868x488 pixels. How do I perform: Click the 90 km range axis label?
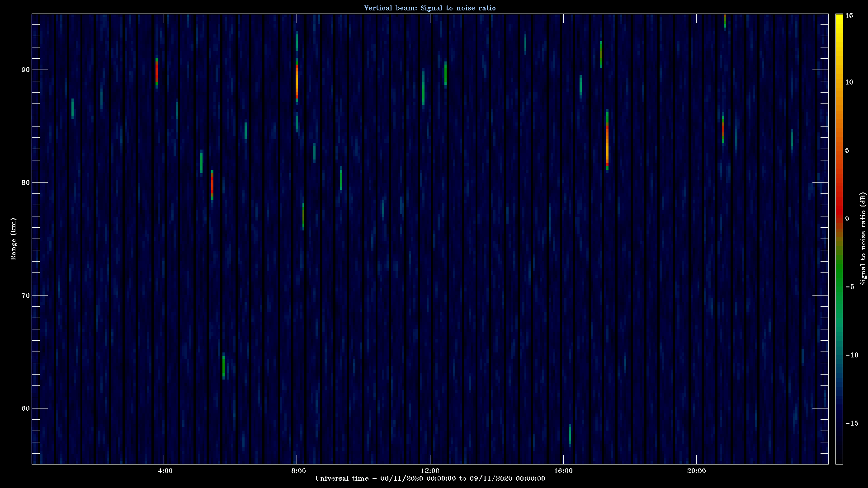(x=25, y=70)
